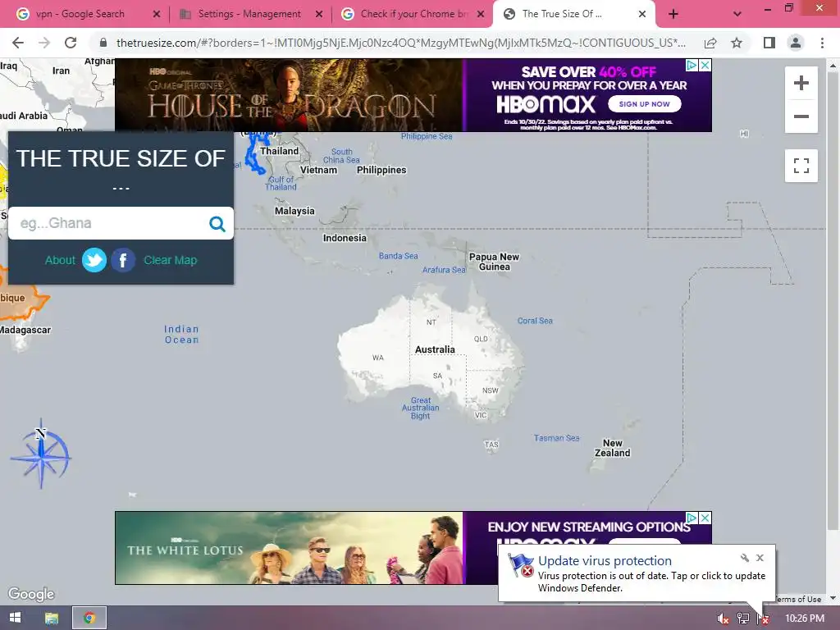Open the Facebook share icon
Screen dimensions: 840x630
coord(123,260)
